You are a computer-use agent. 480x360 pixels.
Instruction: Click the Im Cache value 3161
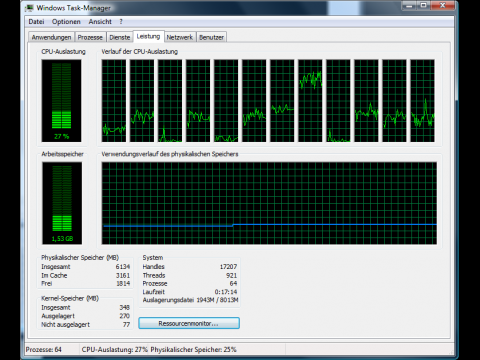[123, 275]
